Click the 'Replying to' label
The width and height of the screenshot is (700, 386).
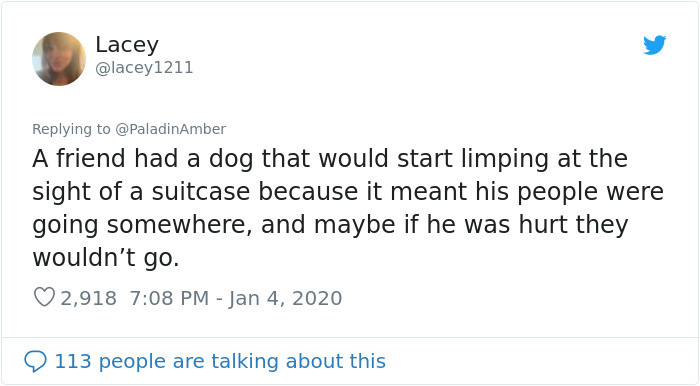coord(71,129)
